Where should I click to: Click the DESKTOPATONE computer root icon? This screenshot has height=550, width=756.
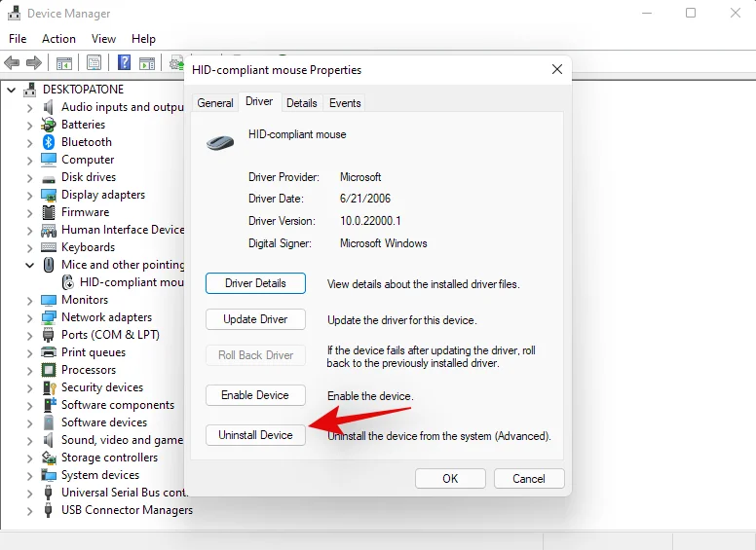[29, 90]
